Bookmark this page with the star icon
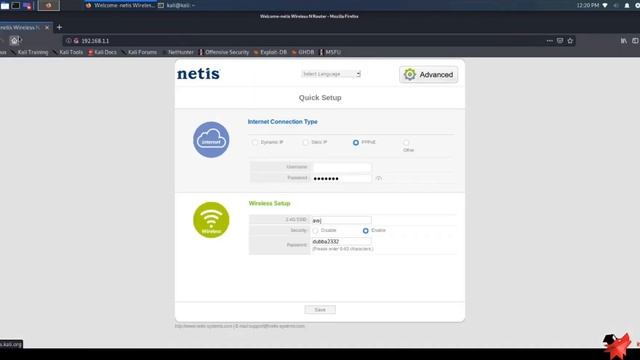 coord(570,41)
